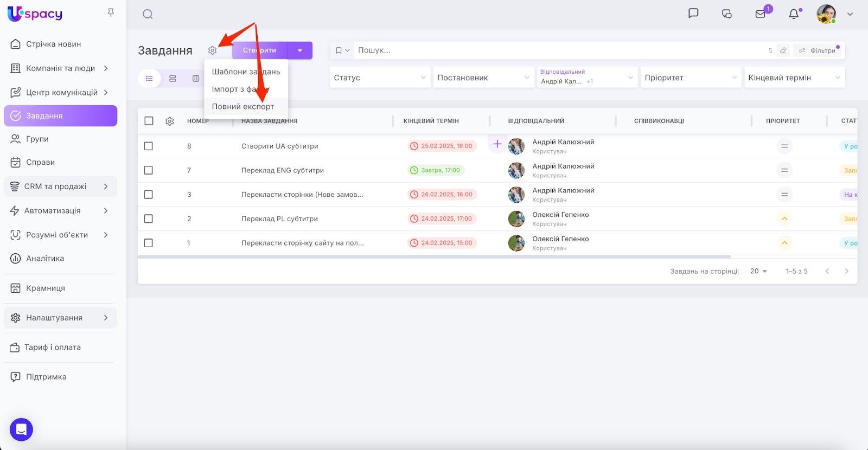Open the Статус filter dropdown
This screenshot has width=868, height=450.
tap(380, 78)
